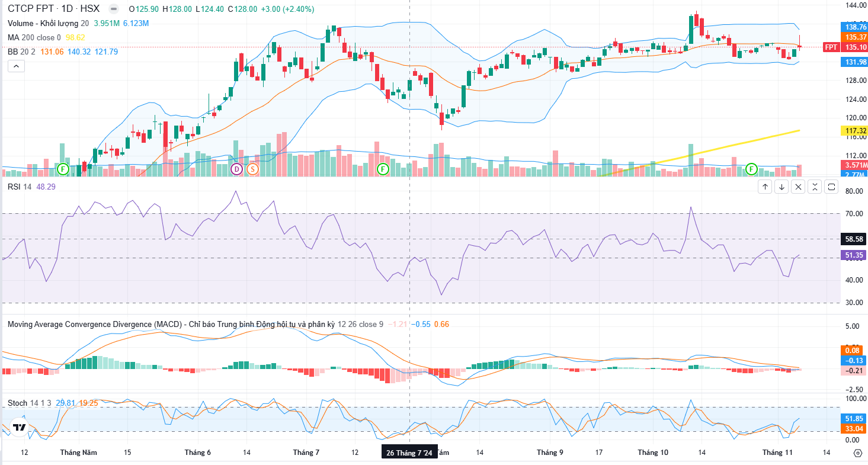Click Tháng 11 on the time axis
868x465 pixels.
click(x=777, y=453)
